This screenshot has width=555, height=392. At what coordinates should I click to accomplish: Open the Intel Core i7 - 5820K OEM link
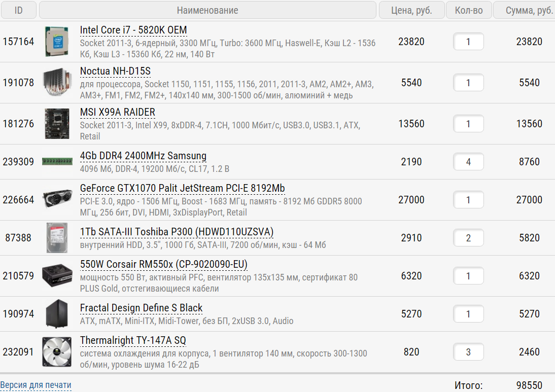(x=133, y=30)
